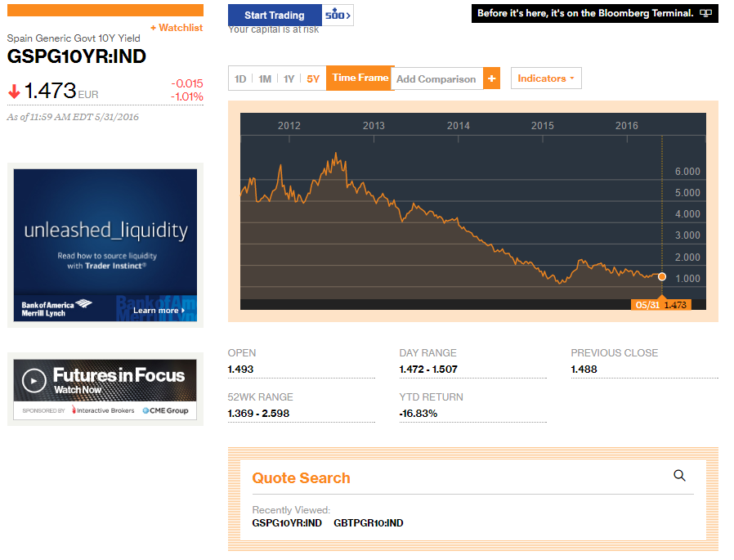Open the Time Frame tab
Image resolution: width=734 pixels, height=560 pixels.
pyautogui.click(x=360, y=78)
